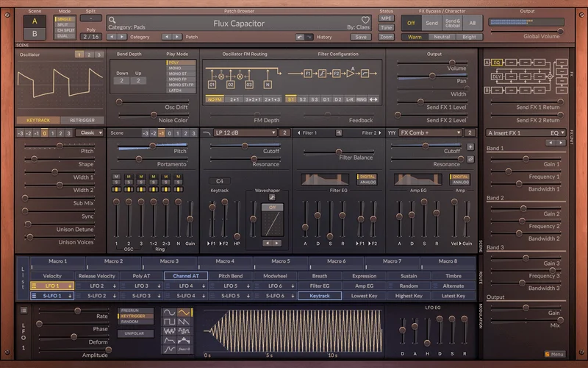This screenshot has height=368, width=588.
Task: Set FX Bypass to Send
Action: [x=431, y=24]
